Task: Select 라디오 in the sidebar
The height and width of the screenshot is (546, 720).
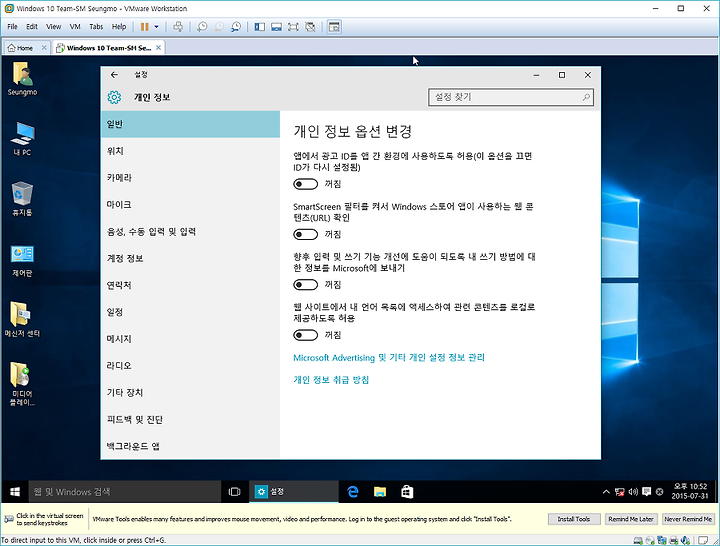Action: coord(190,366)
